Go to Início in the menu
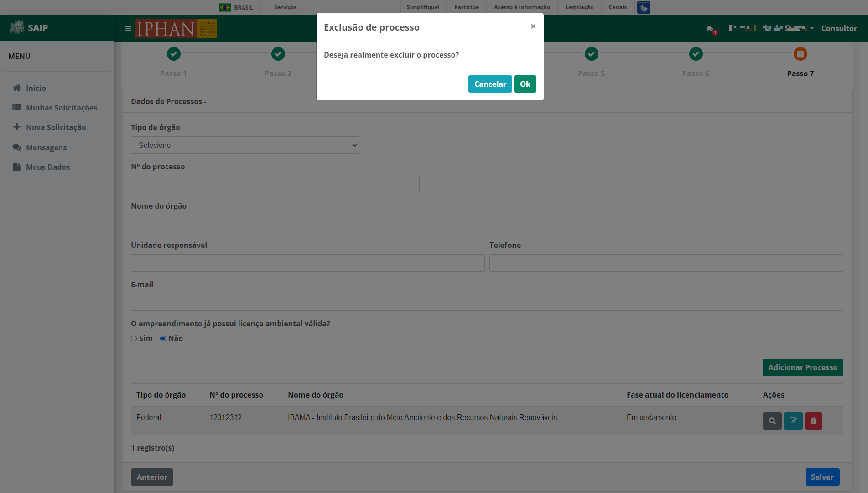The height and width of the screenshot is (493, 868). tap(36, 88)
